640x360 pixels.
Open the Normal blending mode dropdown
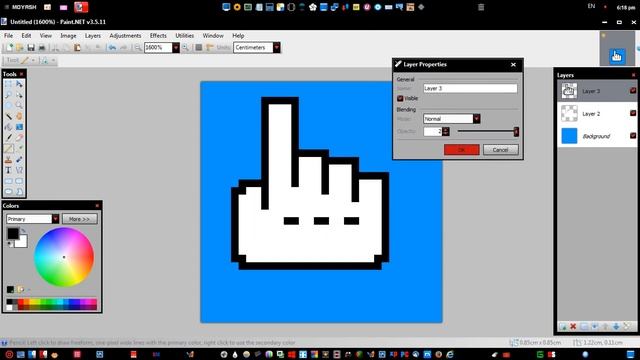click(x=476, y=119)
